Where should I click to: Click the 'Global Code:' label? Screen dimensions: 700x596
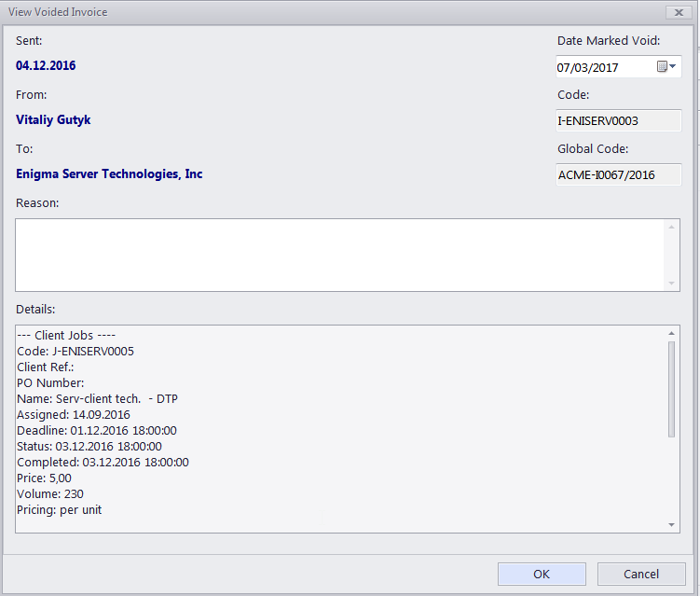593,149
